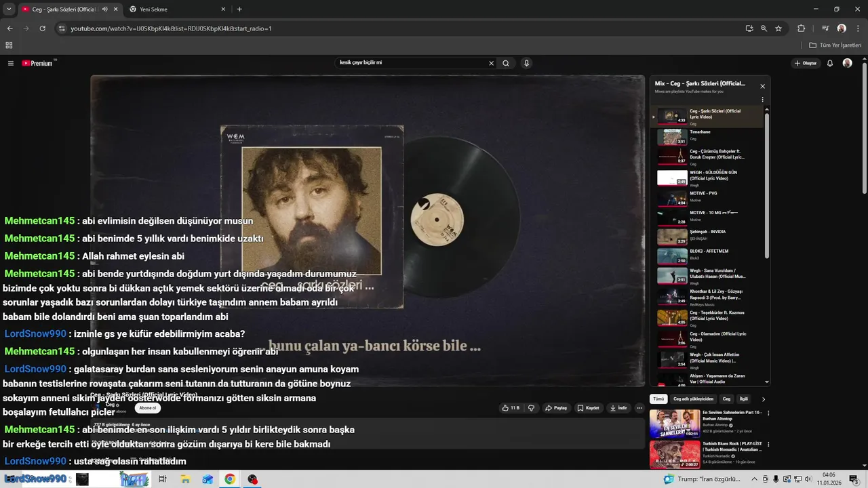Play Ceg - Çürümüş Bahçeler playlist item
This screenshot has width=868, height=488.
[707, 157]
